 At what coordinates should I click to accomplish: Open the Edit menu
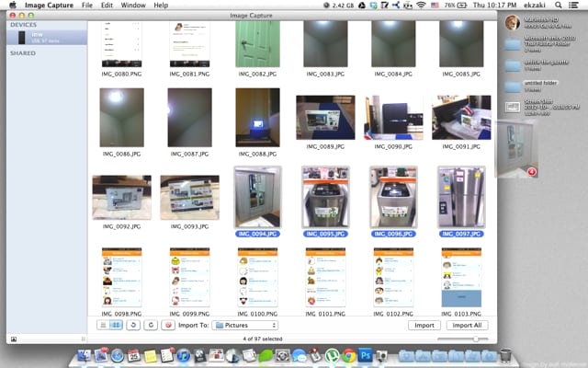click(x=107, y=6)
